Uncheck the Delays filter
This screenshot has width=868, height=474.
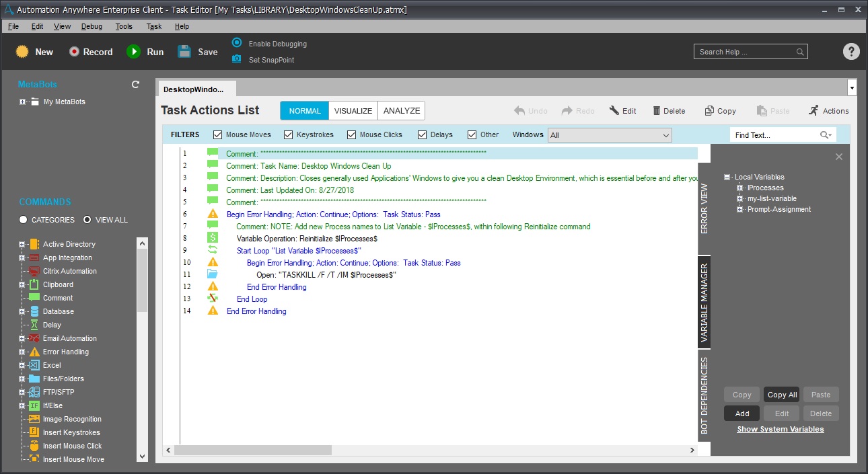click(423, 134)
